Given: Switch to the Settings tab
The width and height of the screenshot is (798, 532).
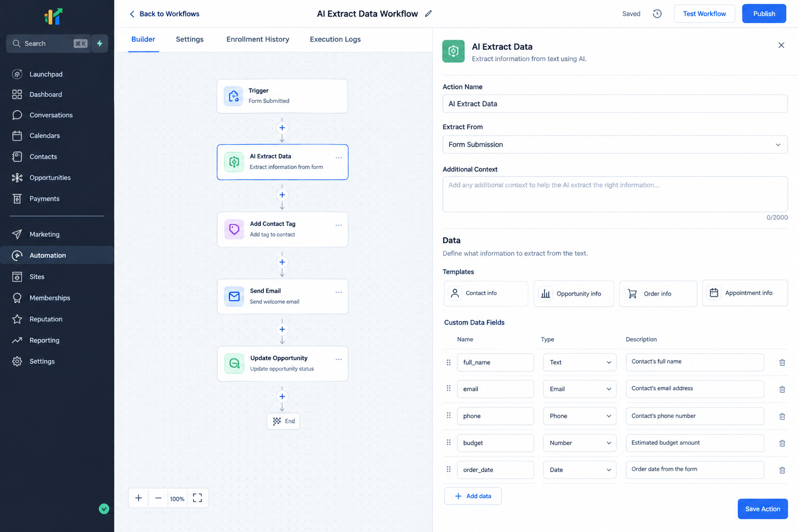Looking at the screenshot, I should point(190,39).
